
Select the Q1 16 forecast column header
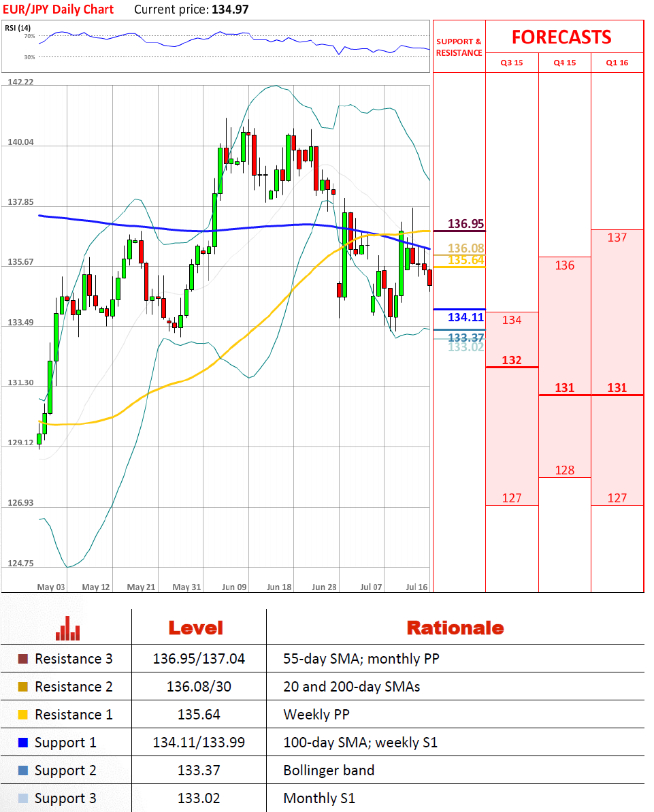tap(617, 63)
